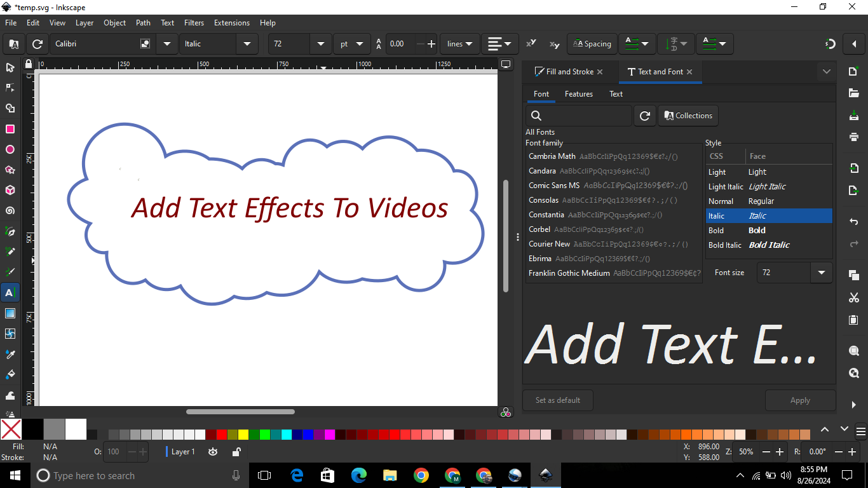The width and height of the screenshot is (868, 488).
Task: Select the Rectangle tool
Action: 10,129
